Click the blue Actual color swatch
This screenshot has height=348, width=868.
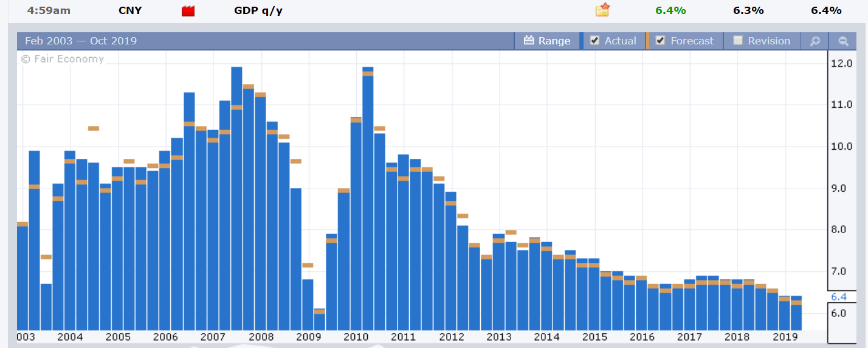(x=584, y=41)
